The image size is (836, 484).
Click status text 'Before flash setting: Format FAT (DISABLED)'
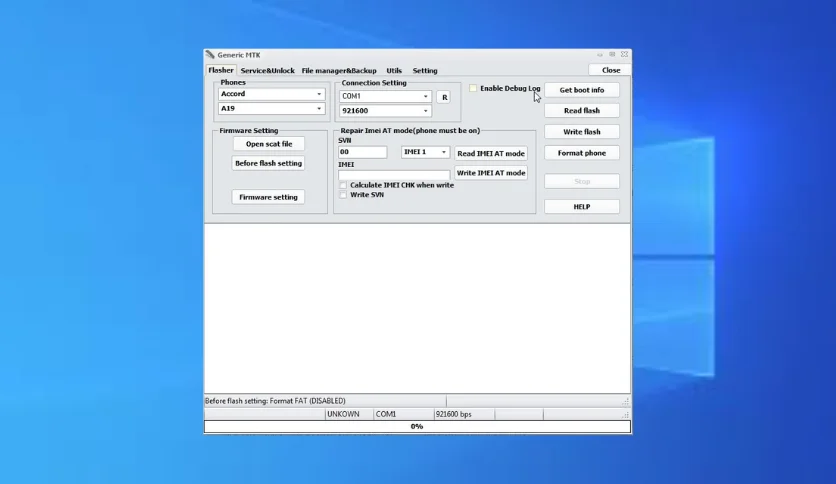275,401
